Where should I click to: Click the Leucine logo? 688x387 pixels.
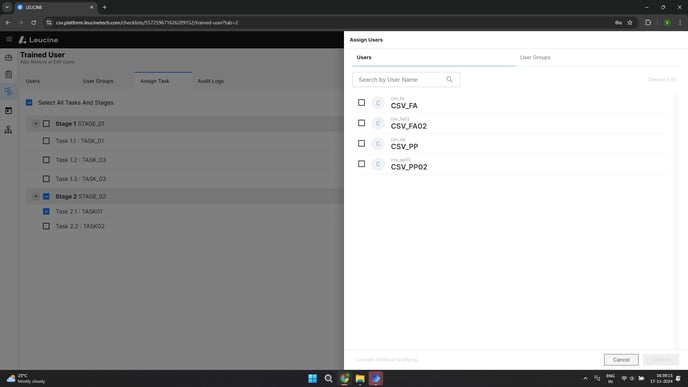[38, 40]
